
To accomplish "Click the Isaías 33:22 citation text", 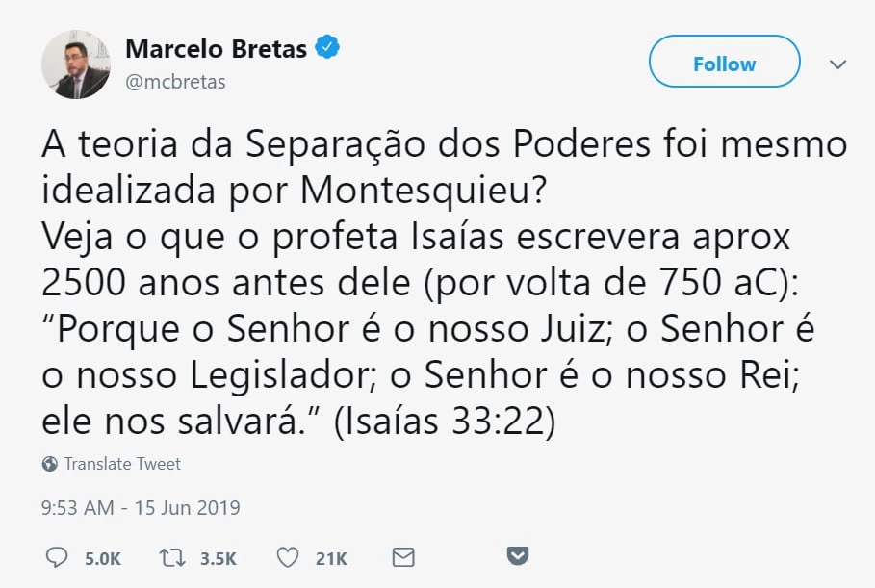I will [445, 422].
